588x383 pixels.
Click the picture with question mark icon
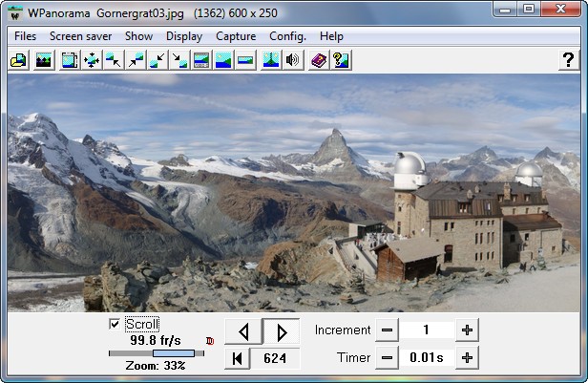(x=341, y=60)
